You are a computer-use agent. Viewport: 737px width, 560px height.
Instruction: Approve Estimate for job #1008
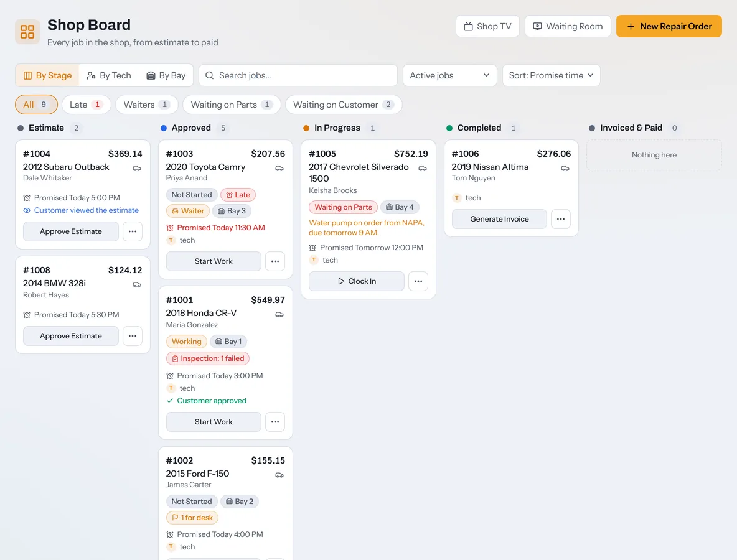coord(71,336)
